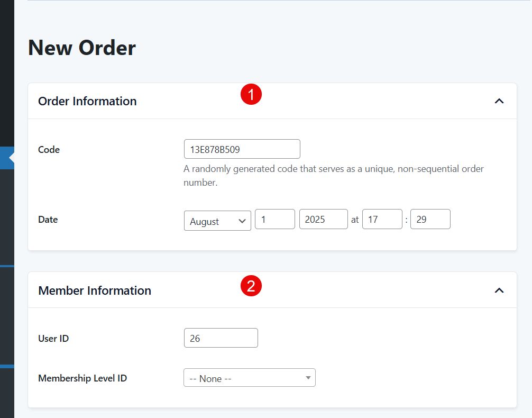This screenshot has height=418, width=532.
Task: Click the User ID label
Action: point(53,339)
